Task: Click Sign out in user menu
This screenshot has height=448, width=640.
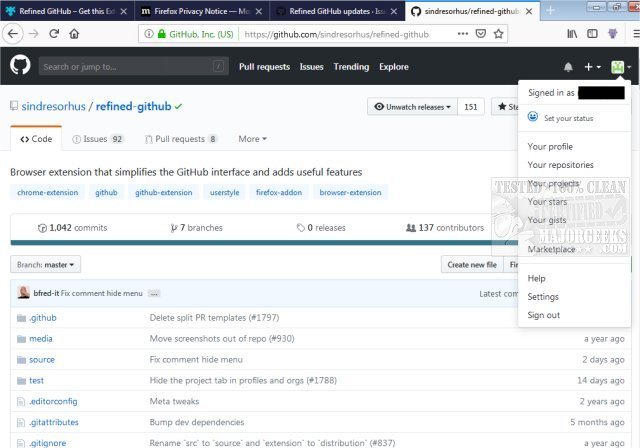Action: click(x=543, y=315)
